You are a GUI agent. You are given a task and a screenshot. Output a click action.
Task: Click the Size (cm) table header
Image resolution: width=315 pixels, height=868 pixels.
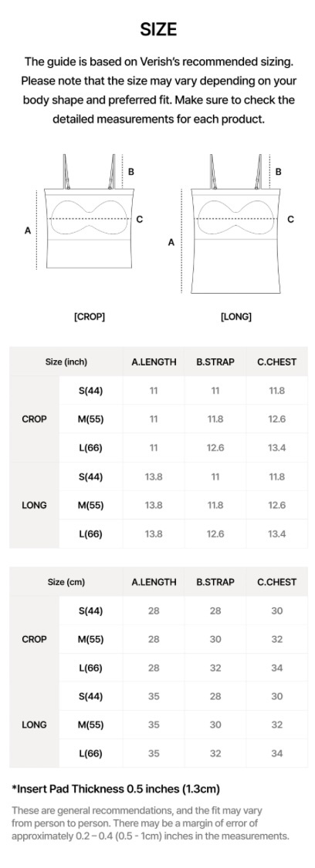66,582
